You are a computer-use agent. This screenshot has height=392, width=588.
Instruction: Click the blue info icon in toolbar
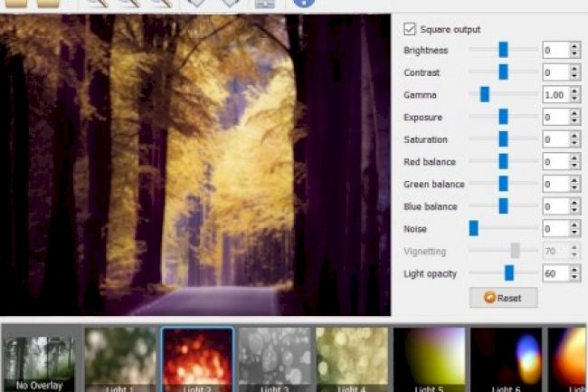pos(304,3)
